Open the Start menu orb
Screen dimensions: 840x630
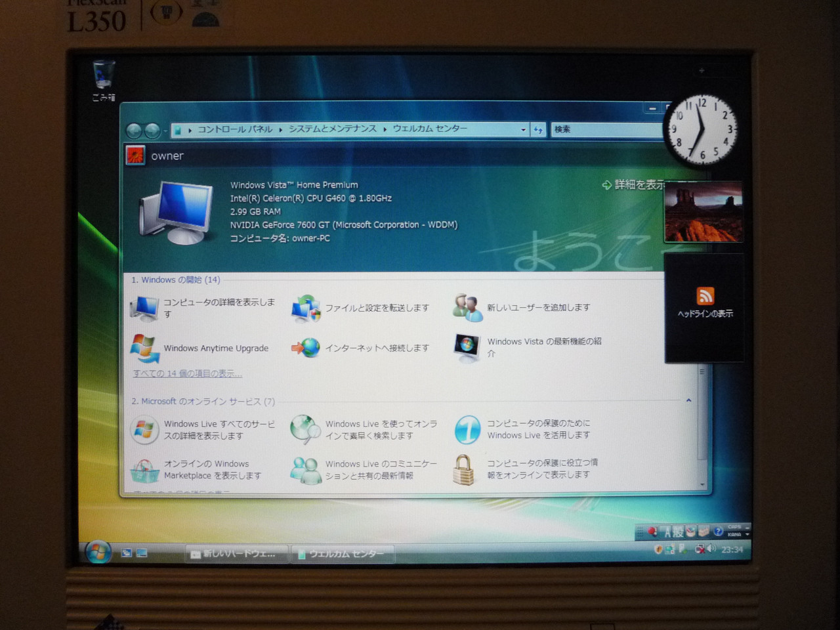click(98, 553)
